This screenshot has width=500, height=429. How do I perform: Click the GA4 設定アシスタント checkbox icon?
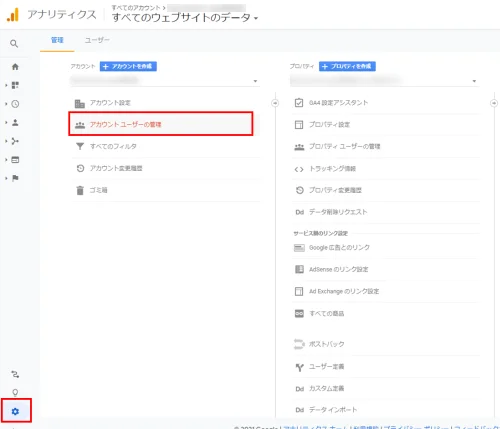coord(299,103)
